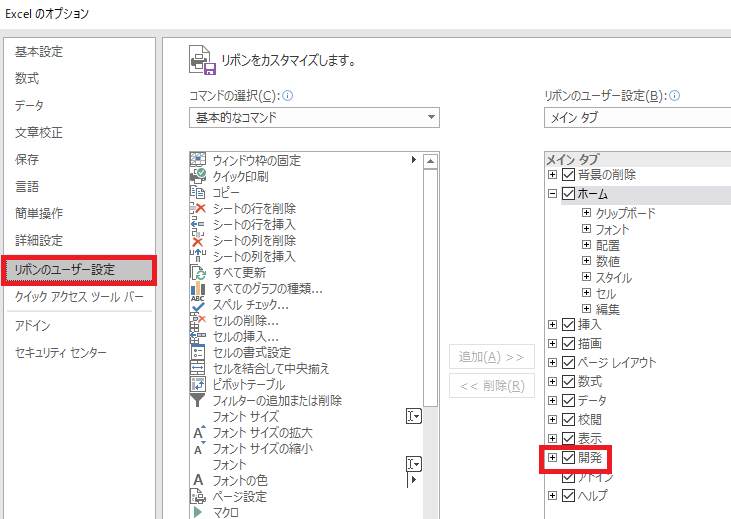The image size is (731, 519).
Task: Expand the スタイル group
Action: [x=586, y=277]
